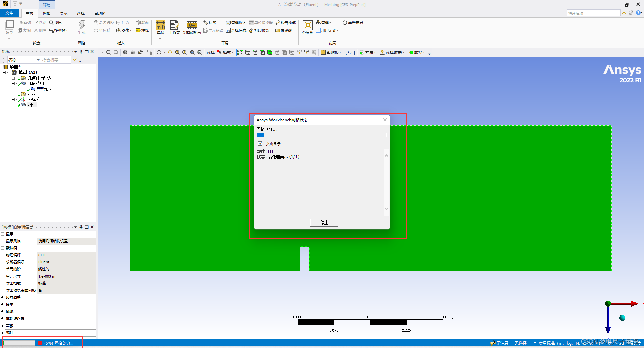Switch to the 主页 home tab
Image resolution: width=644 pixels, height=348 pixels.
coord(30,13)
